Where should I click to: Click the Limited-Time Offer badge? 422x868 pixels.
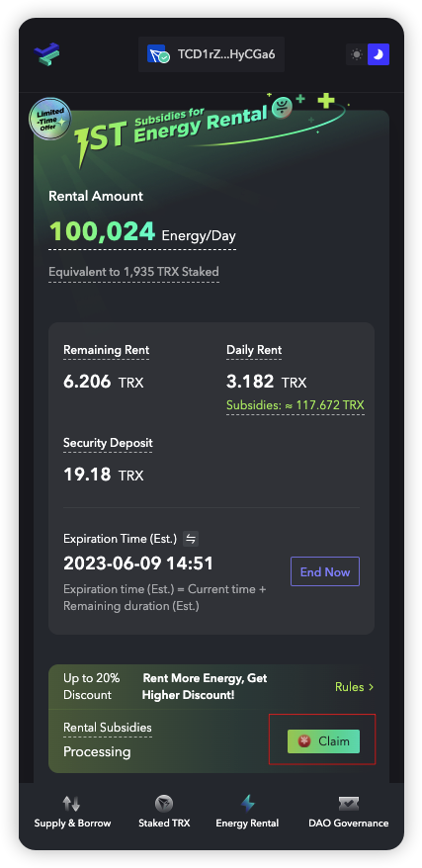(49, 120)
